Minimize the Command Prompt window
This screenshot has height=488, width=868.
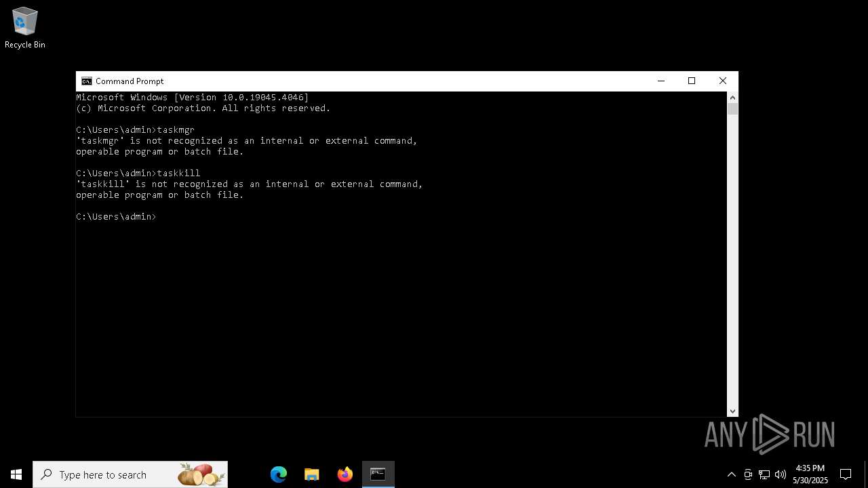[660, 81]
